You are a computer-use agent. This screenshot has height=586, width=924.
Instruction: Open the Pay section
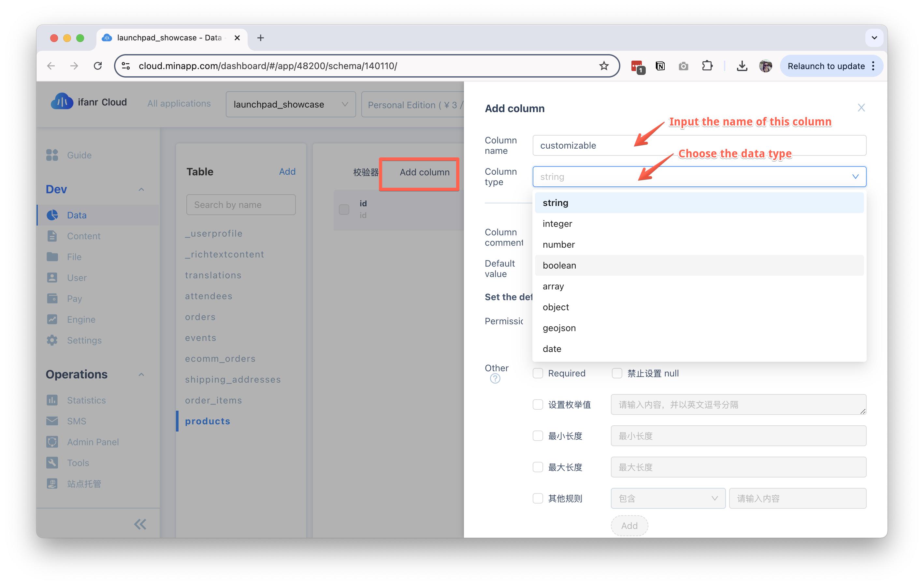pyautogui.click(x=74, y=298)
